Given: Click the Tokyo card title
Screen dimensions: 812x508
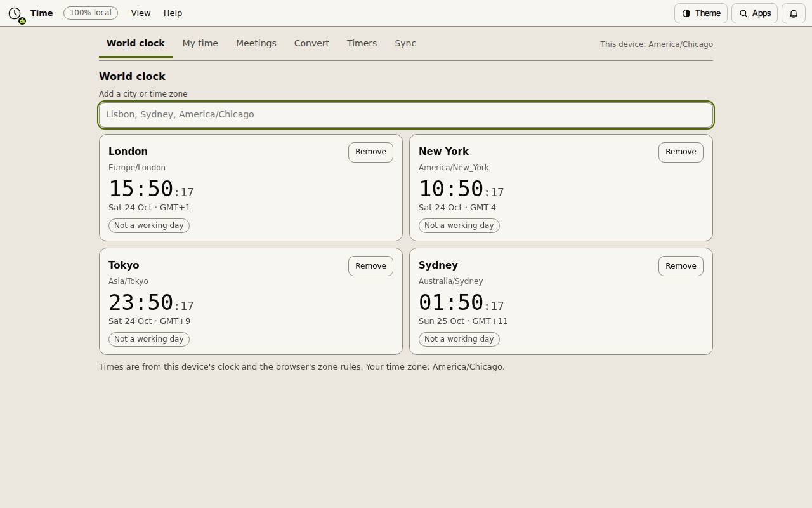Looking at the screenshot, I should [x=124, y=265].
